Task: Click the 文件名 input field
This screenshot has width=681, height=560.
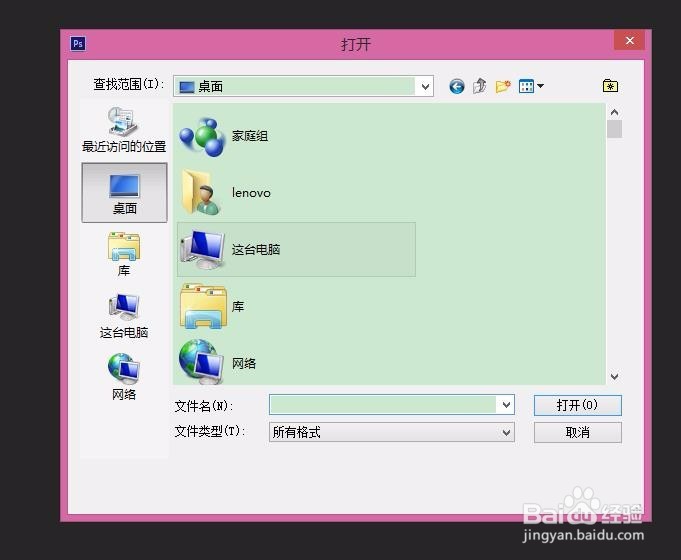Action: [383, 405]
